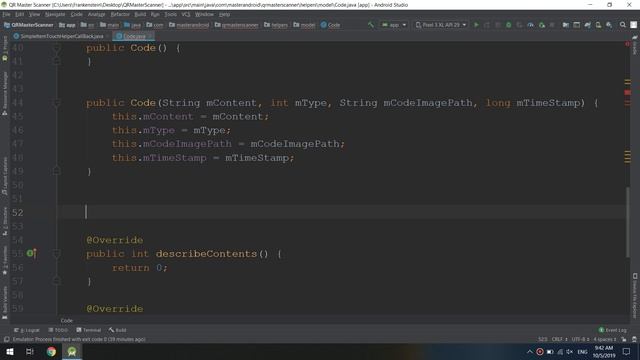This screenshot has width=640, height=360.
Task: Click masterandroid breadcrumb folder
Action: click(189, 25)
